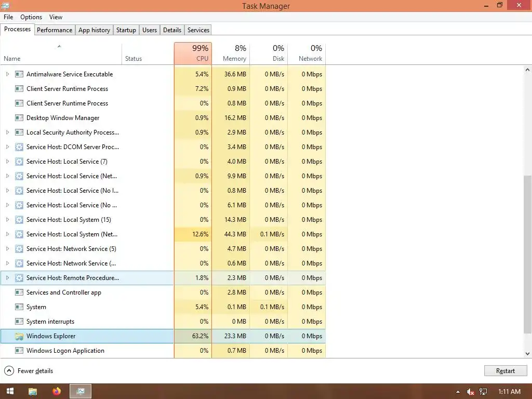Screen dimensions: 532x399
Task: Click the Fewer details link
Action: [35, 371]
